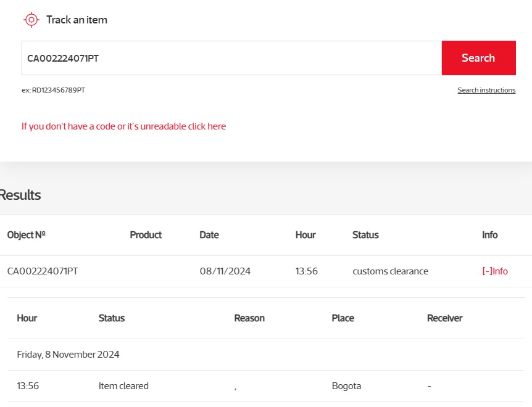
Task: Click the Product column header
Action: click(x=146, y=235)
